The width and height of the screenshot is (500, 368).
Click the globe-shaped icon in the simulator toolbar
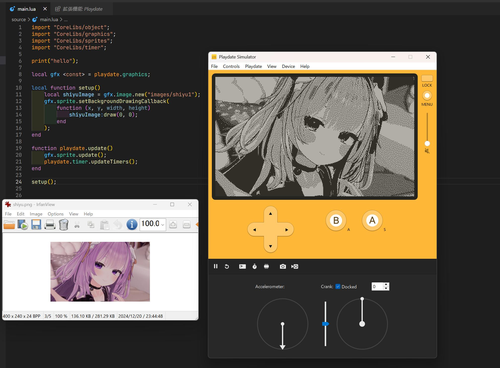[x=266, y=266]
